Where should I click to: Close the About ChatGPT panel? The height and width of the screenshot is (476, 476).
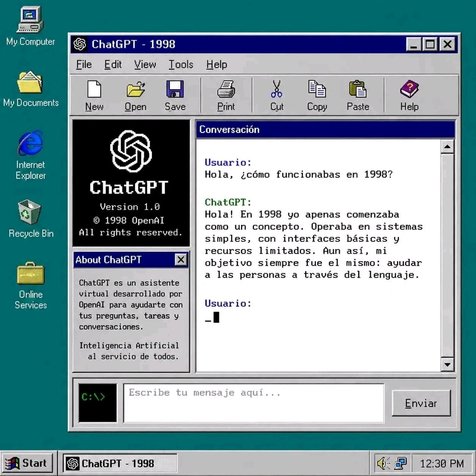click(181, 260)
